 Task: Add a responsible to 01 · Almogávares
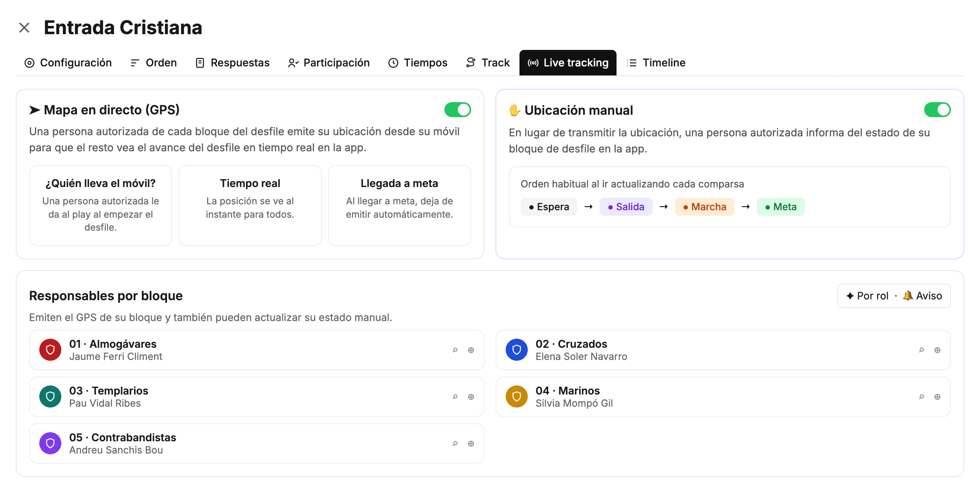(471, 350)
